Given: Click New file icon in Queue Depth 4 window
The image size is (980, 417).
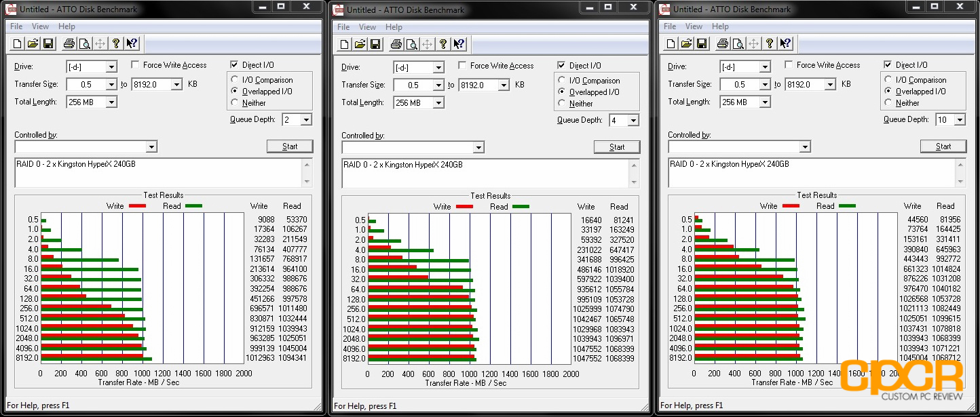Looking at the screenshot, I should [x=344, y=45].
